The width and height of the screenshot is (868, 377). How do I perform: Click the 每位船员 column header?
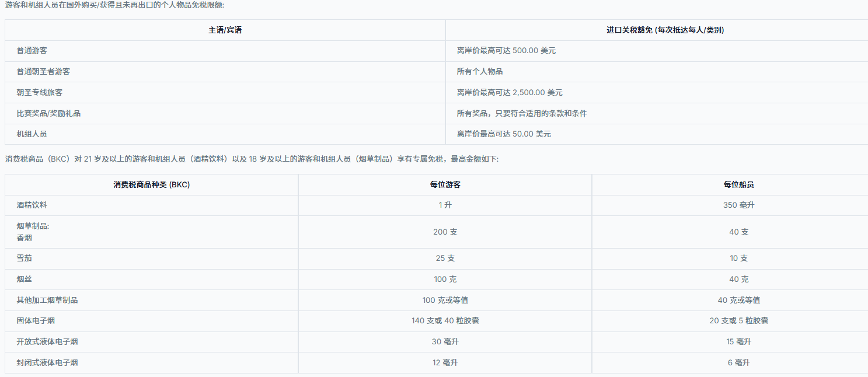pos(738,184)
